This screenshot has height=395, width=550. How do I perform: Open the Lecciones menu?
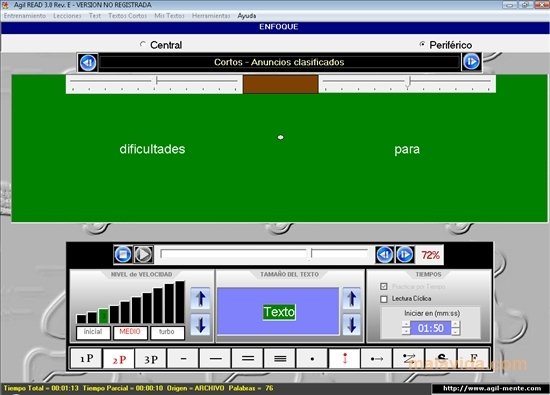[x=67, y=16]
